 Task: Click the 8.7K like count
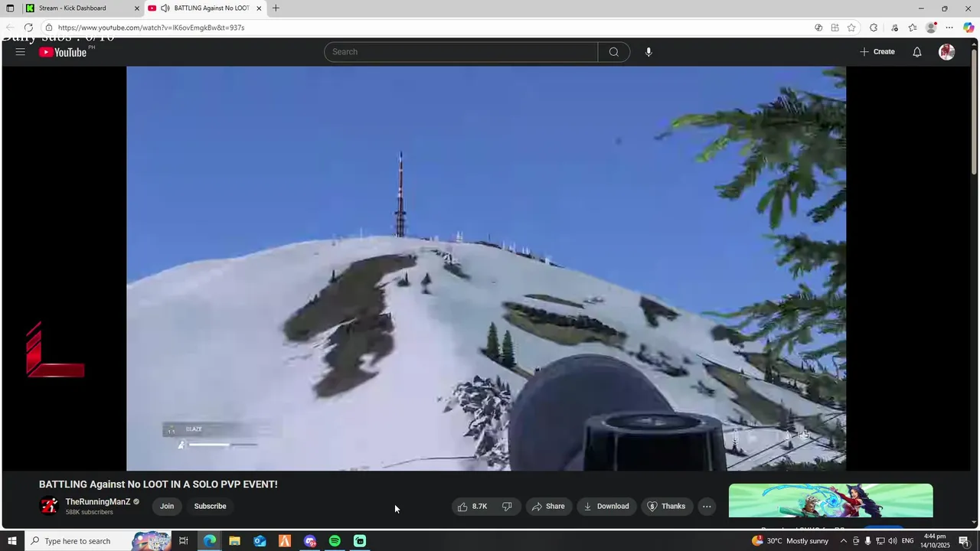click(x=479, y=506)
